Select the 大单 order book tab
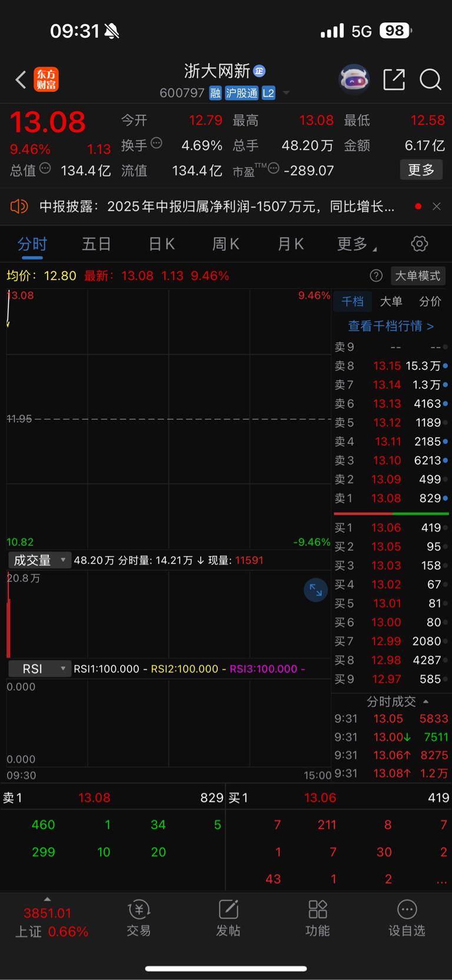452x980 pixels. click(x=391, y=301)
